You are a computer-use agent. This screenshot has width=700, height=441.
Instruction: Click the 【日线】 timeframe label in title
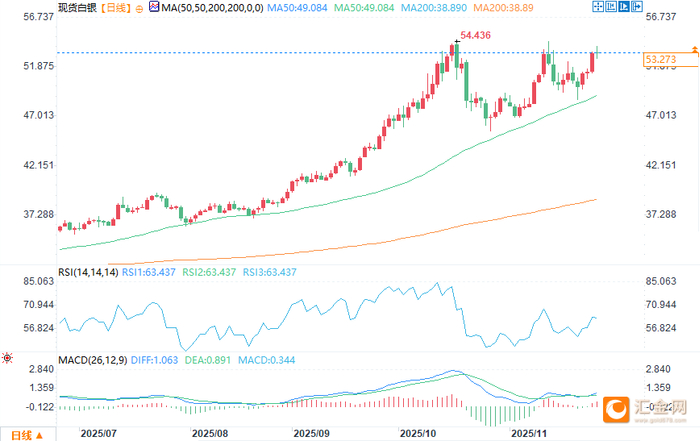click(115, 8)
